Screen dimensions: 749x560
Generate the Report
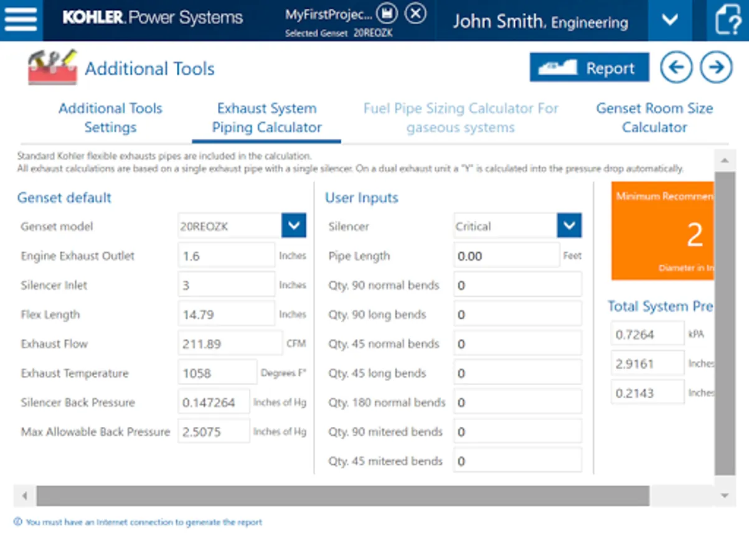[589, 67]
